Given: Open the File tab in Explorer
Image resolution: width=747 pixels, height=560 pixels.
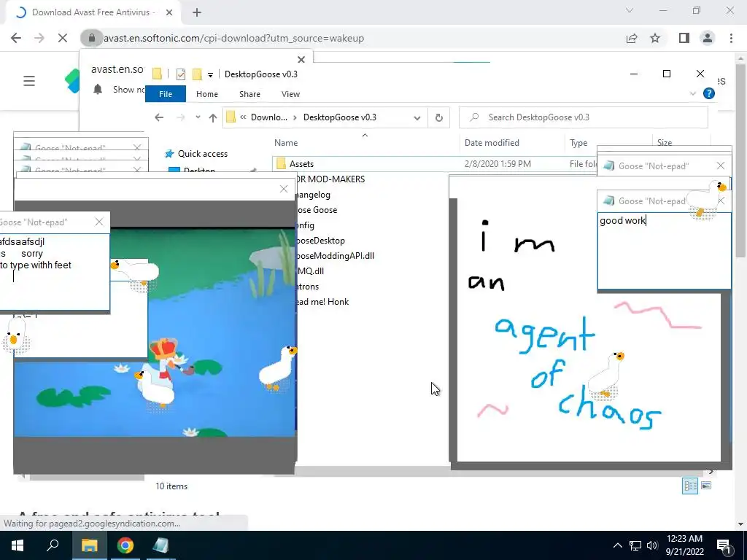Looking at the screenshot, I should pyautogui.click(x=166, y=94).
